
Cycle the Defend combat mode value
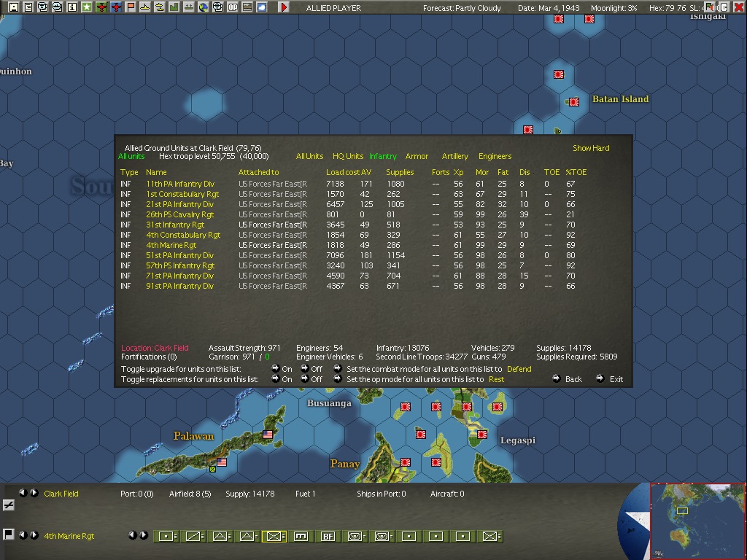519,369
